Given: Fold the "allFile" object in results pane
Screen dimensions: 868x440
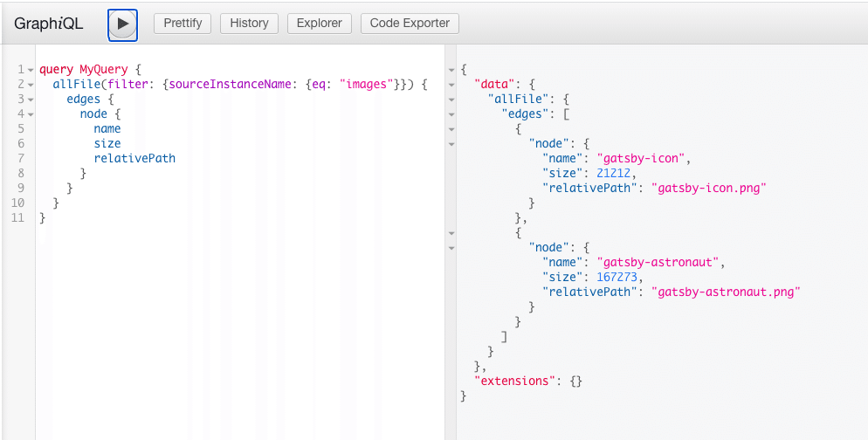Looking at the screenshot, I should point(451,100).
